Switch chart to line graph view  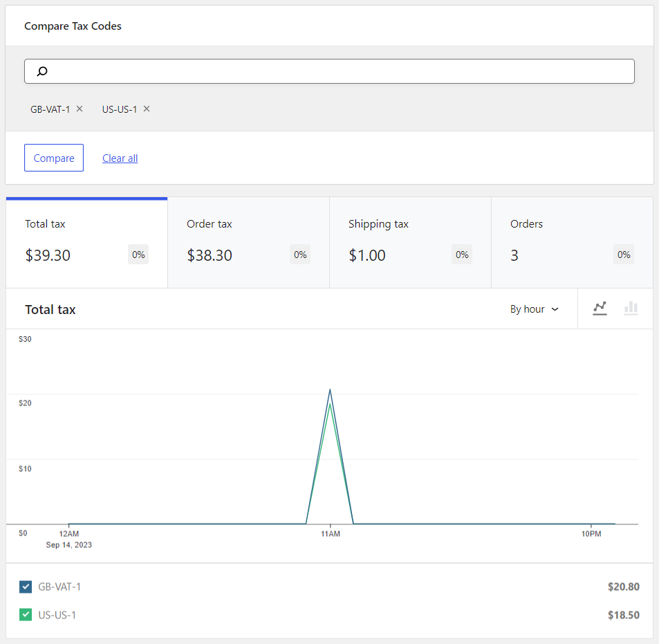[600, 309]
